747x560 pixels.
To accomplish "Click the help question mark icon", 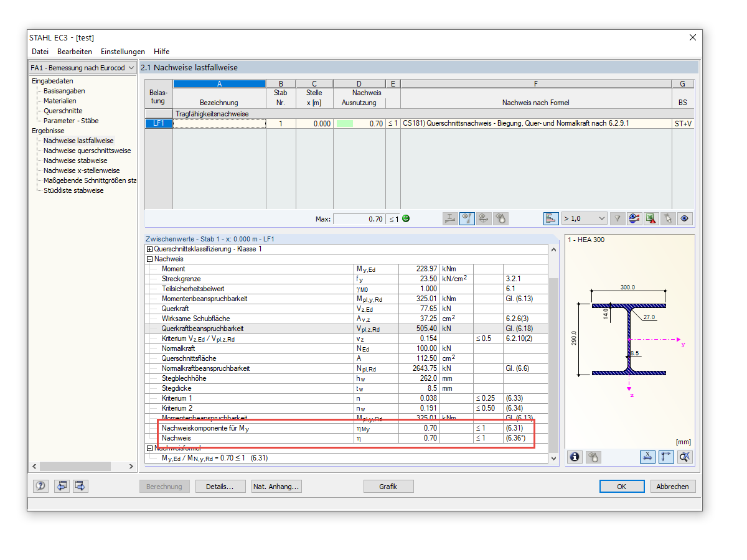I will tap(41, 487).
